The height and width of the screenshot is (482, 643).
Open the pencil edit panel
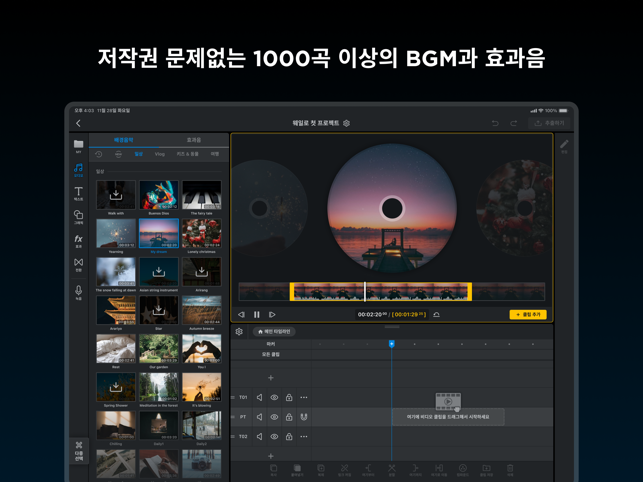coord(564,146)
